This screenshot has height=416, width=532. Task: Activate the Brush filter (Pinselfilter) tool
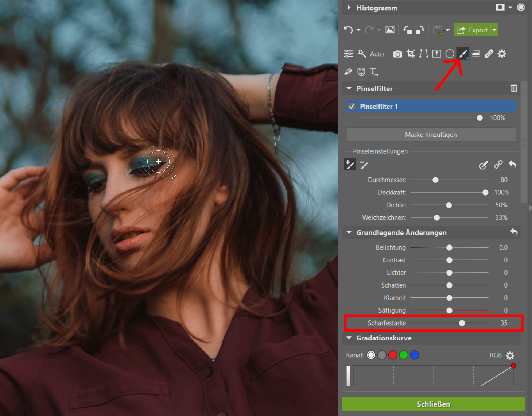tap(463, 54)
